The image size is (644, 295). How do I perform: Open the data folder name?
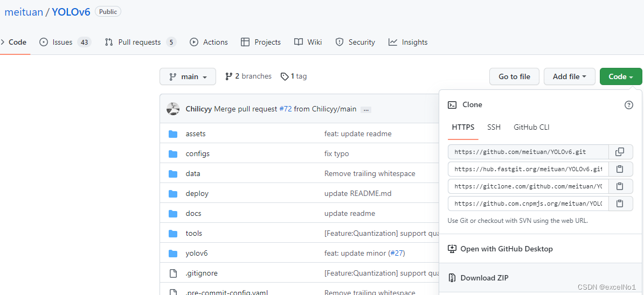click(192, 173)
